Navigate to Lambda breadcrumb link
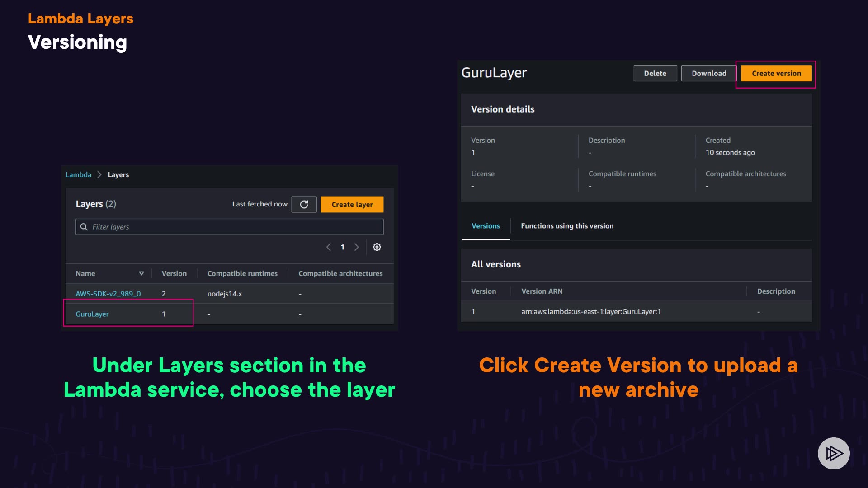The image size is (868, 488). click(x=78, y=174)
